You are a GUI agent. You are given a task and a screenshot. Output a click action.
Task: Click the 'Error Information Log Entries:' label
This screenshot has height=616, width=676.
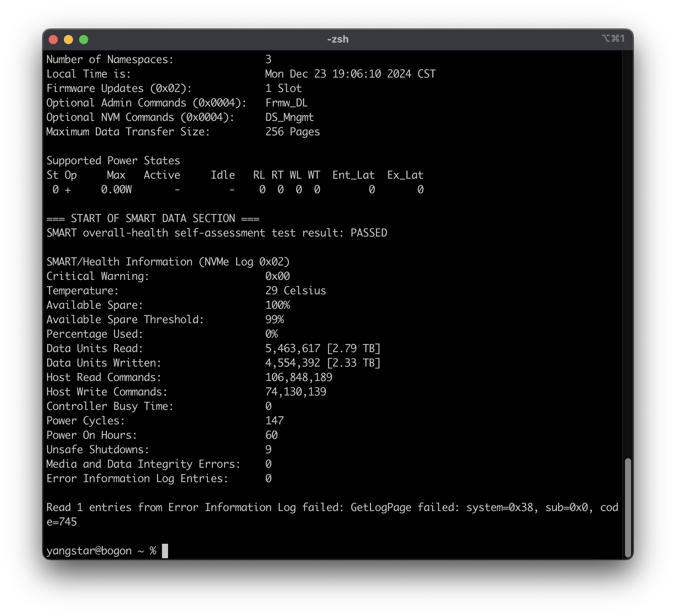[137, 478]
